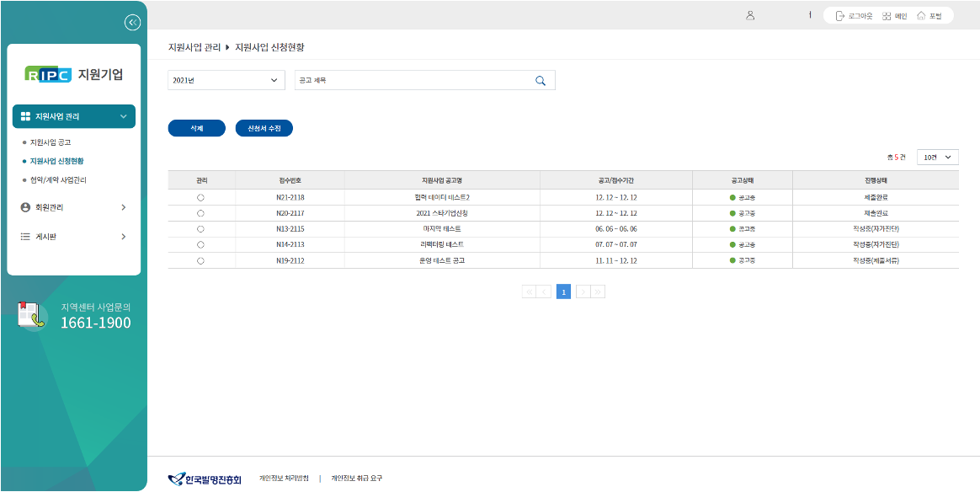Open 메인 via the grid icon
Image resolution: width=980 pixels, height=492 pixels.
click(887, 16)
